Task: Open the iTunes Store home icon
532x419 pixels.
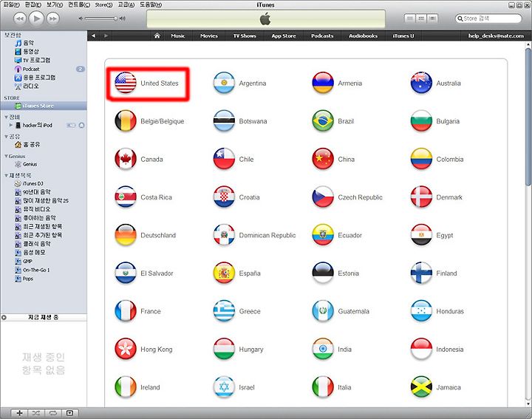Action: pyautogui.click(x=157, y=35)
